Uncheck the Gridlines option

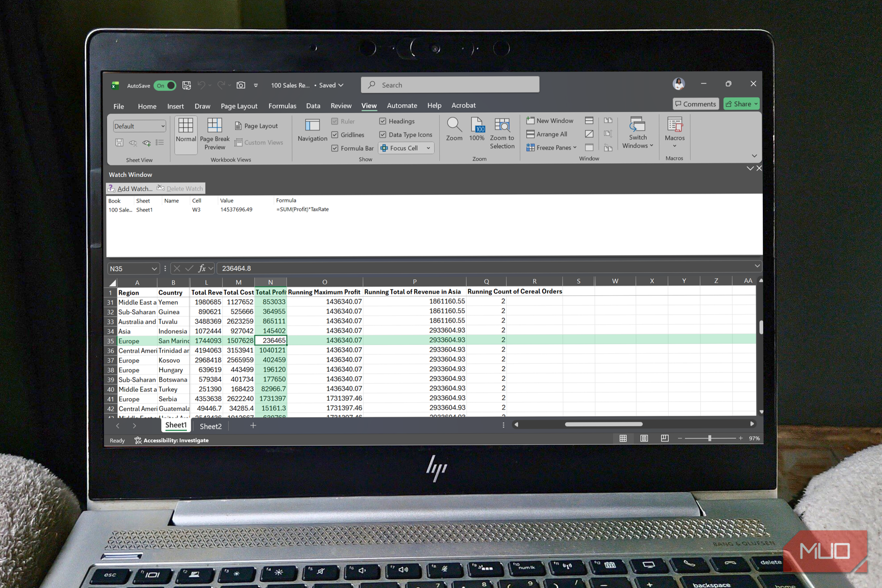coord(335,135)
